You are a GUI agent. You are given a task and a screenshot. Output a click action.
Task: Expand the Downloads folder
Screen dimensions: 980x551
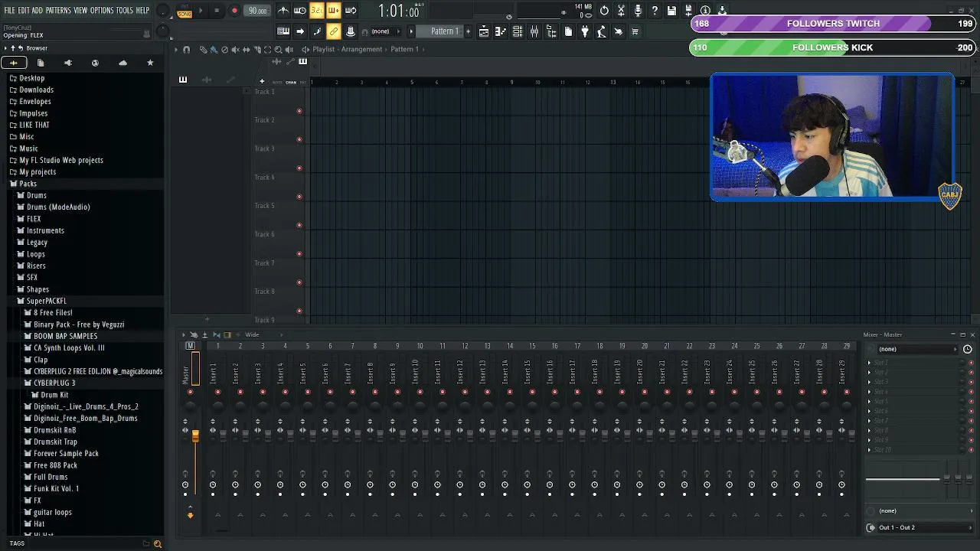[36, 90]
